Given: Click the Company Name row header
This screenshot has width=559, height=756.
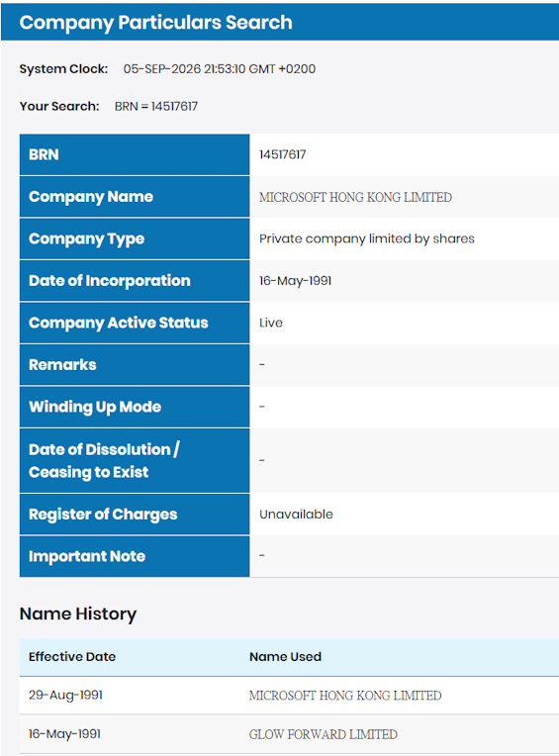Looking at the screenshot, I should coord(135,197).
